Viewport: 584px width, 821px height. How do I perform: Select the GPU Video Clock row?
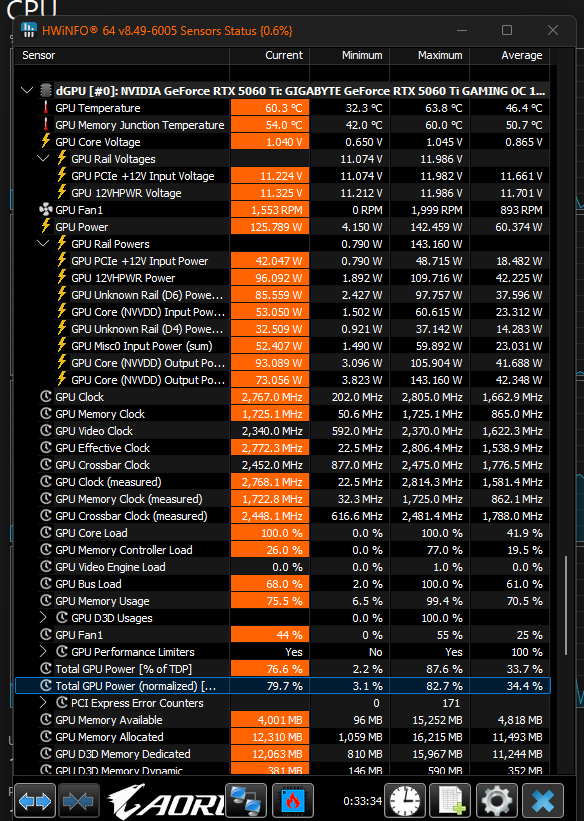coord(283,431)
